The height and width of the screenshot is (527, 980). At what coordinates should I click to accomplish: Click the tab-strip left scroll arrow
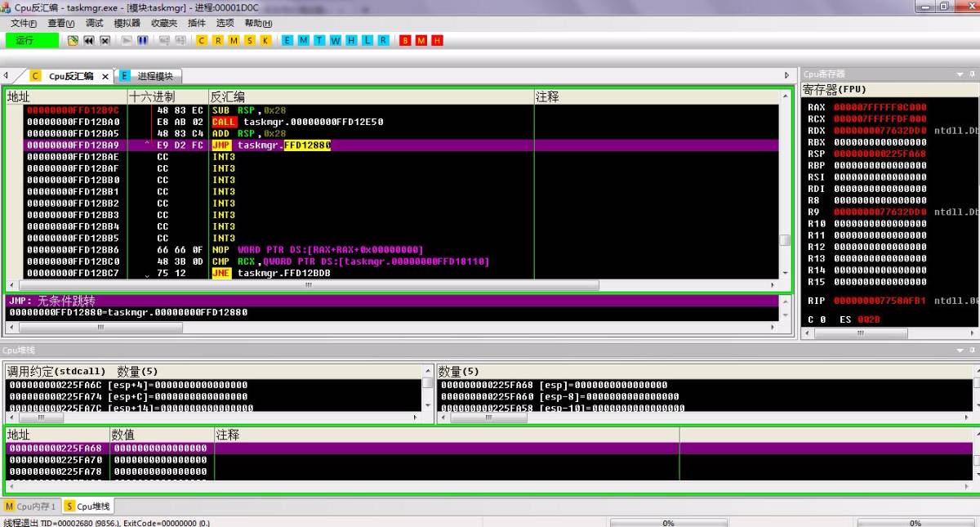tap(6, 75)
